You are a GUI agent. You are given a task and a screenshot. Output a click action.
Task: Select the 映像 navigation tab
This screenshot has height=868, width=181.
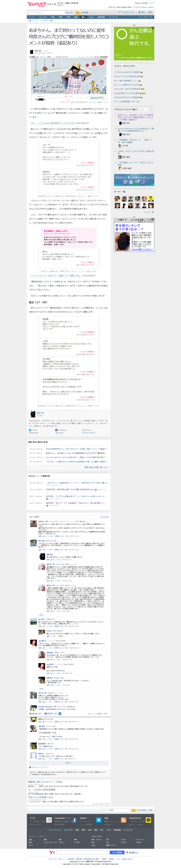tap(61, 17)
